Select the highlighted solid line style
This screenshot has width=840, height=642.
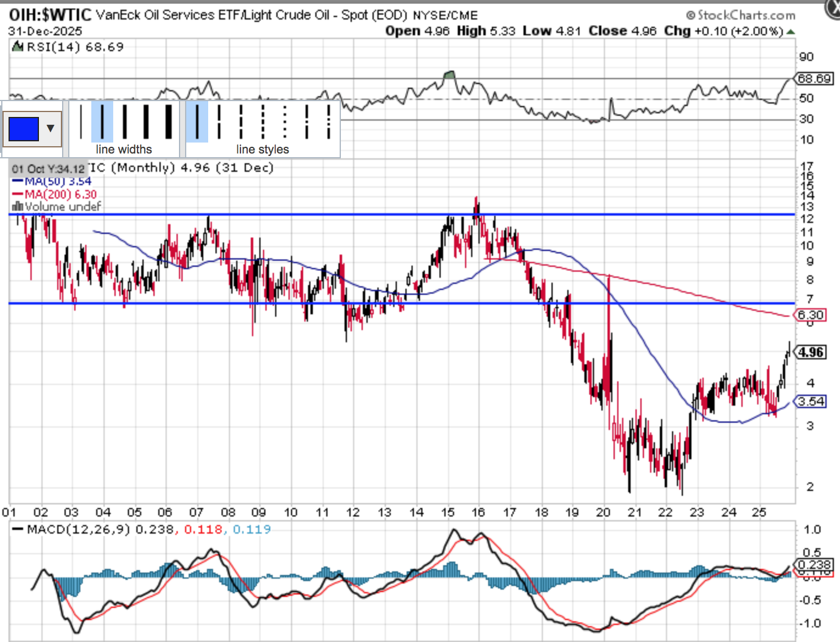click(197, 121)
